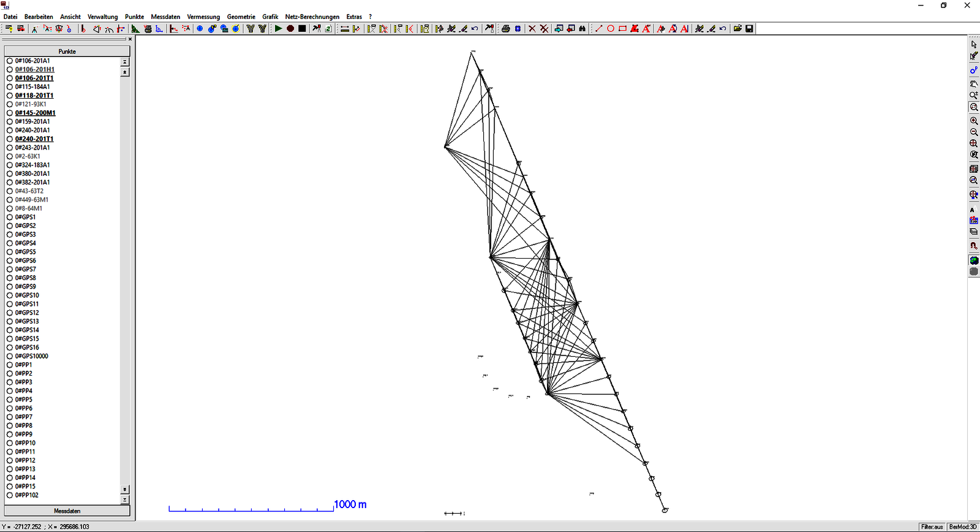Screen dimensions: 980x532
Task: Click the zoom in magnifier on right toolbar
Action: click(974, 121)
